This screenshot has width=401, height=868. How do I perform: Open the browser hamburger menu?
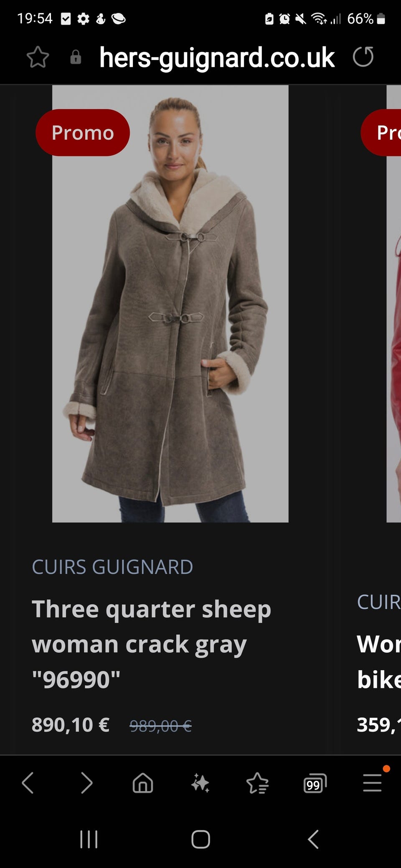coord(373,783)
